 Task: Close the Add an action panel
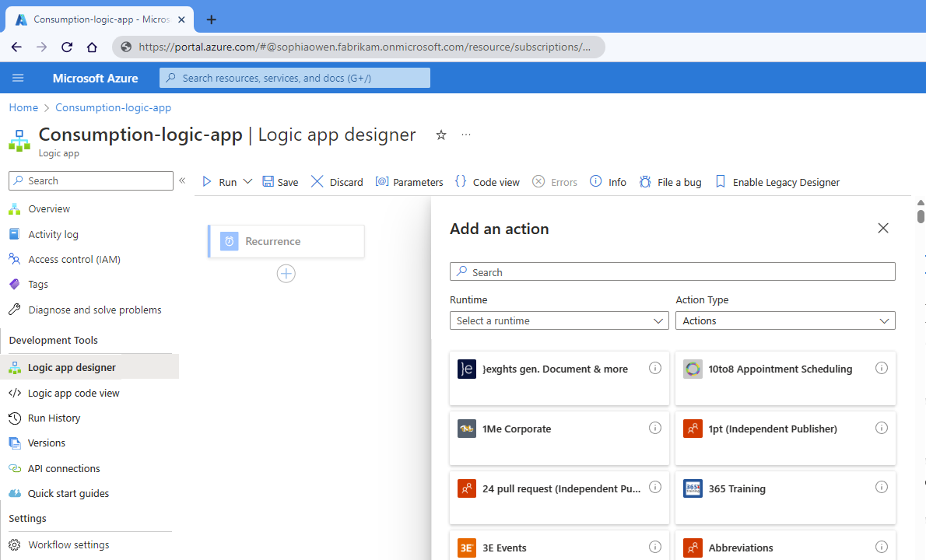point(882,228)
